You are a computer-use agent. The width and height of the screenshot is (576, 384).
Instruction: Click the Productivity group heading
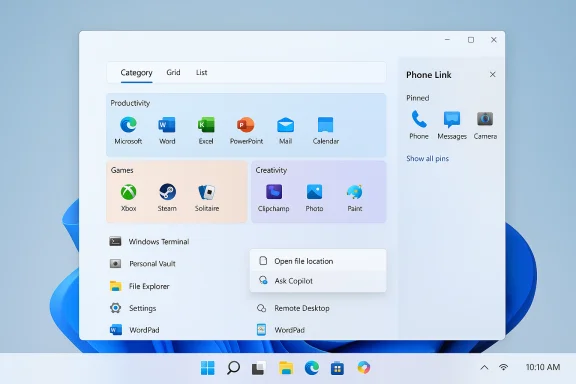(x=130, y=103)
